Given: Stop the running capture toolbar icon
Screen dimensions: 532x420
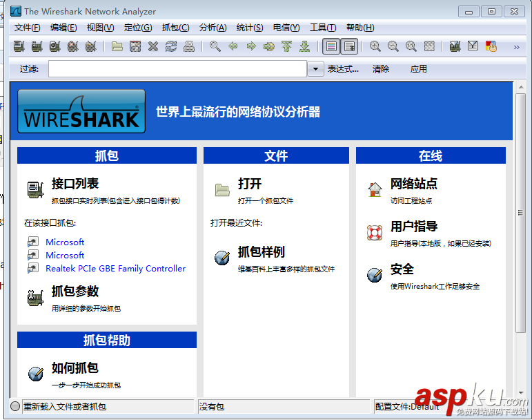Looking at the screenshot, I should (x=73, y=46).
